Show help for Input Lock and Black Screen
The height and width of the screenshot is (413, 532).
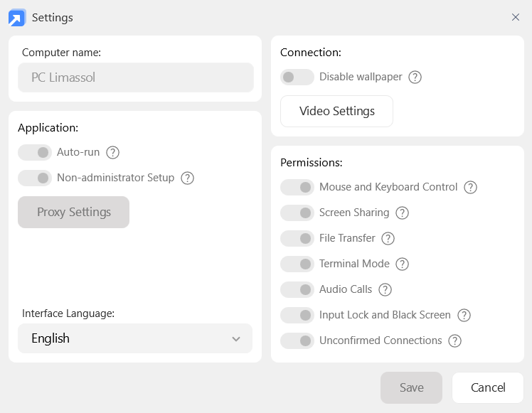464,315
